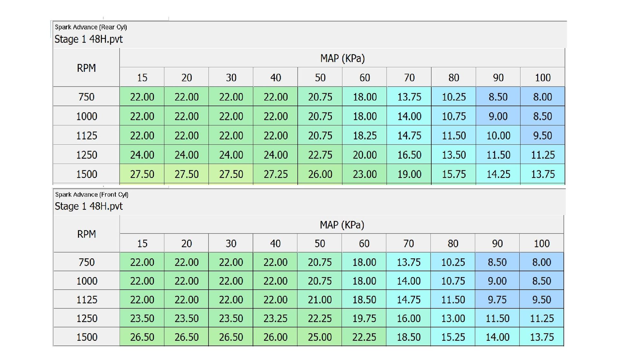The height and width of the screenshot is (362, 644).
Task: Click the 25.00 cell in Front Cyl table
Action: tap(319, 337)
